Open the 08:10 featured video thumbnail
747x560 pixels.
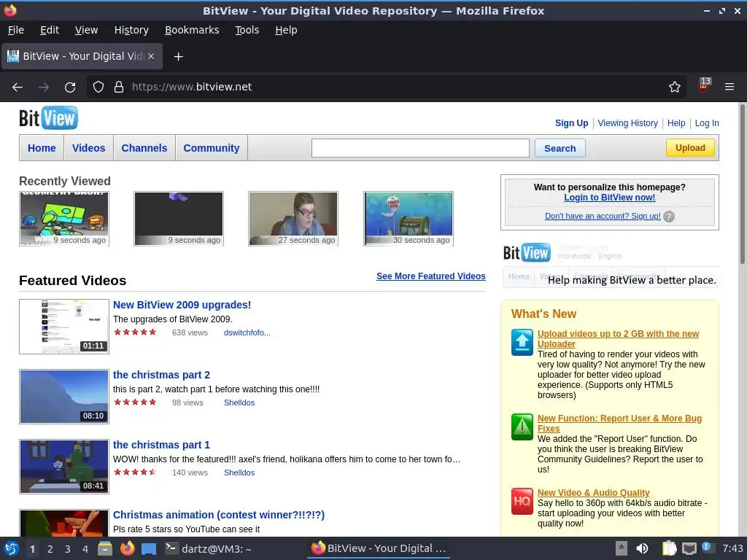[x=64, y=397]
